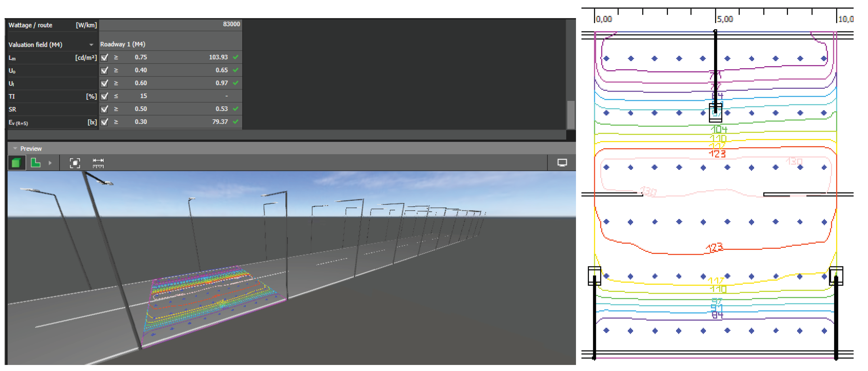This screenshot has height=371, width=868.
Task: Click the green check mark next to 79.37
Action: (236, 122)
